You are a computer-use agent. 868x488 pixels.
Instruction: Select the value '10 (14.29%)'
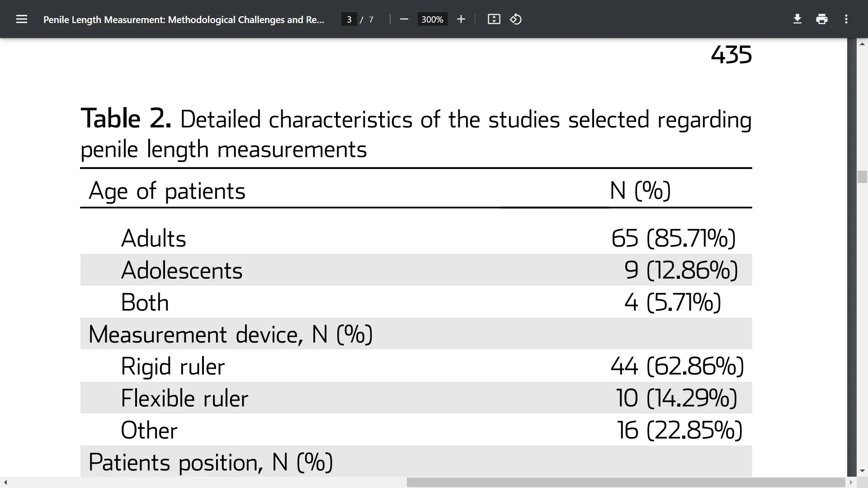click(x=677, y=398)
